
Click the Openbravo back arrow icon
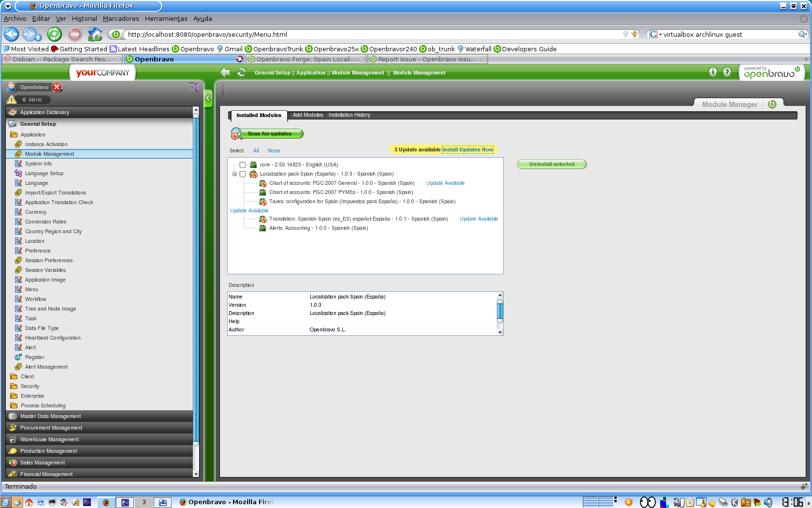click(225, 73)
